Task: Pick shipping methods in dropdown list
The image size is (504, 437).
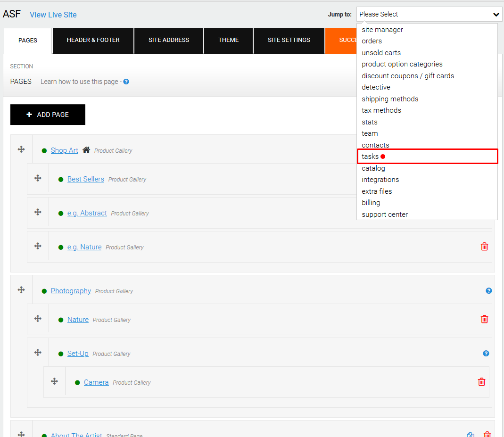Action: 390,99
